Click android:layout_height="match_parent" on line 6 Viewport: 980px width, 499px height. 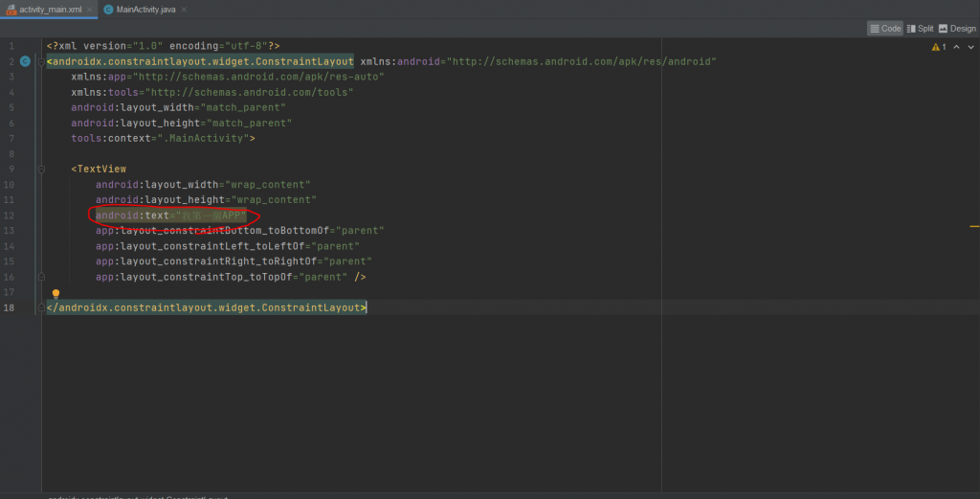(181, 124)
